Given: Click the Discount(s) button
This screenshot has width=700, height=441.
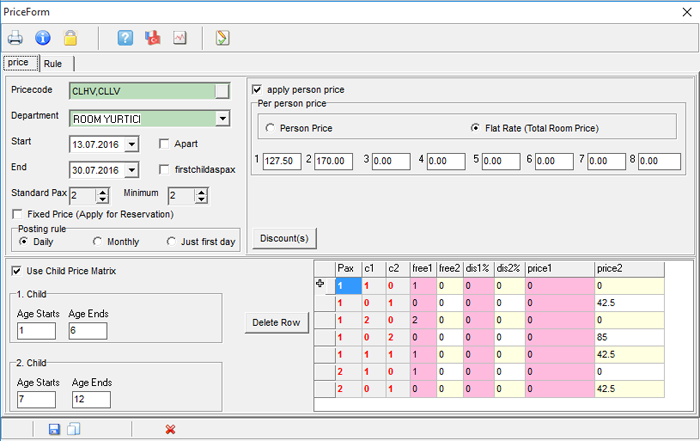Looking at the screenshot, I should pos(284,238).
